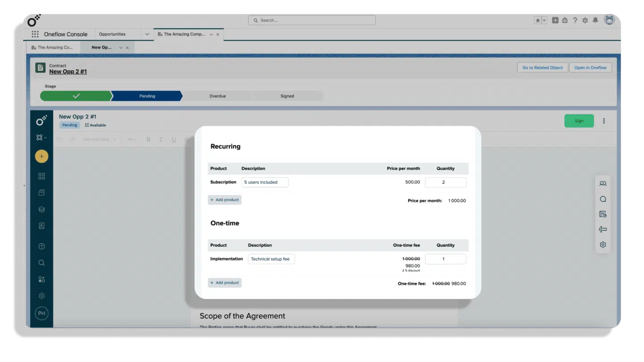Open the Normal text style dropdown
Image resolution: width=644 pixels, height=362 pixels.
pos(99,139)
